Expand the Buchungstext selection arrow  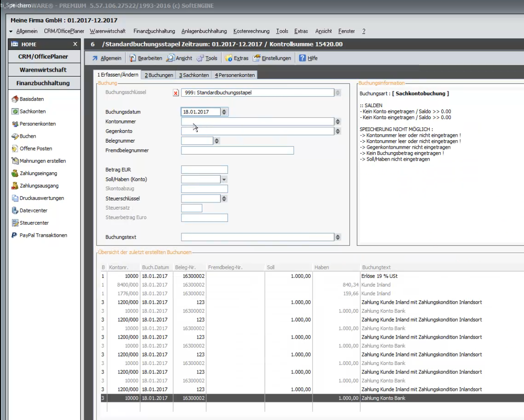click(338, 237)
